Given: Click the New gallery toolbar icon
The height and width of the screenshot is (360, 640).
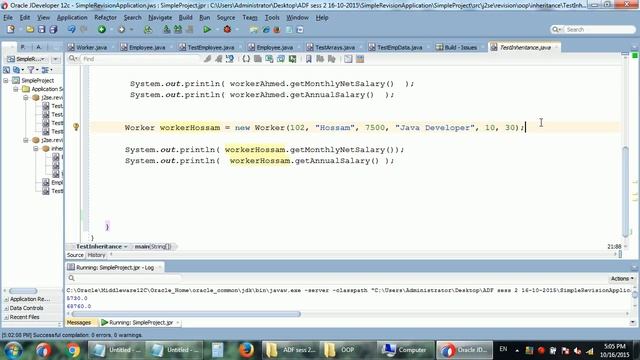Looking at the screenshot, I should click(11, 29).
